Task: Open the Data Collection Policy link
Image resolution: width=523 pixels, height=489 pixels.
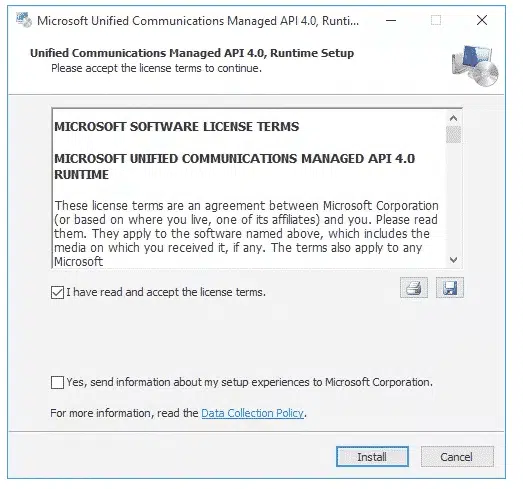Action: tap(252, 413)
